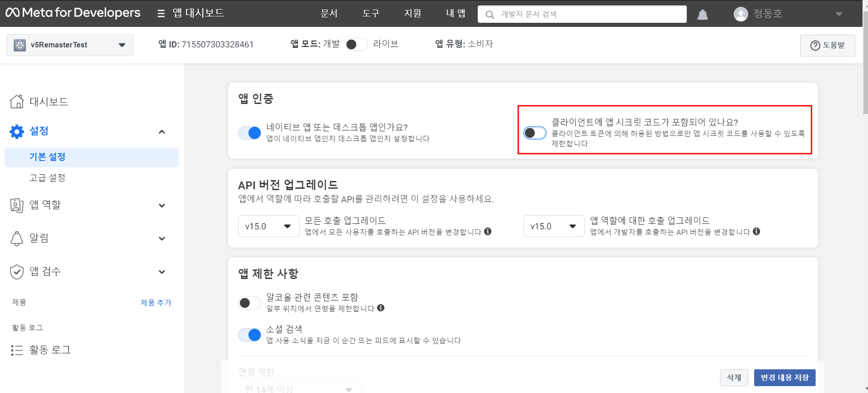This screenshot has width=868, height=393.
Task: Click info icon beside 알코올 관련 콘텐츠 description
Action: tap(381, 308)
